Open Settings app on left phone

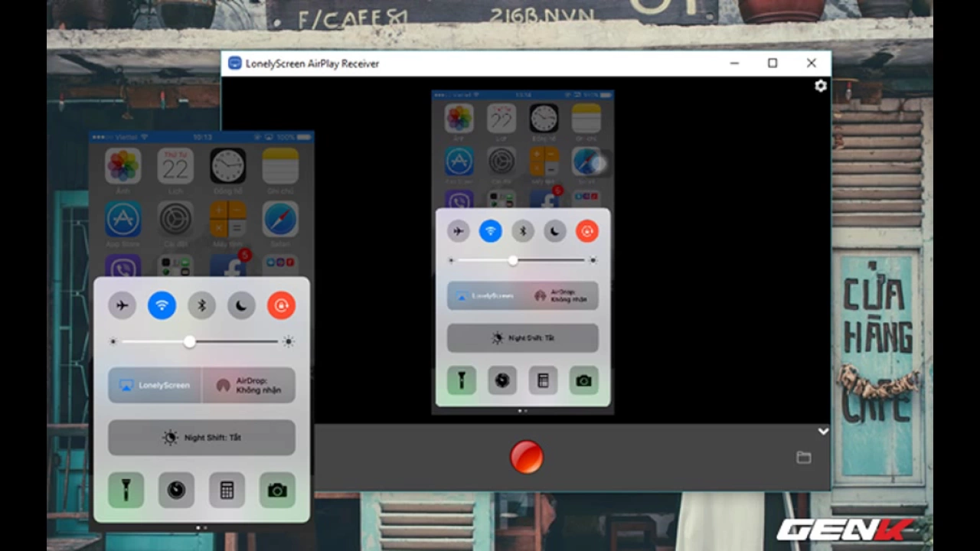point(175,220)
